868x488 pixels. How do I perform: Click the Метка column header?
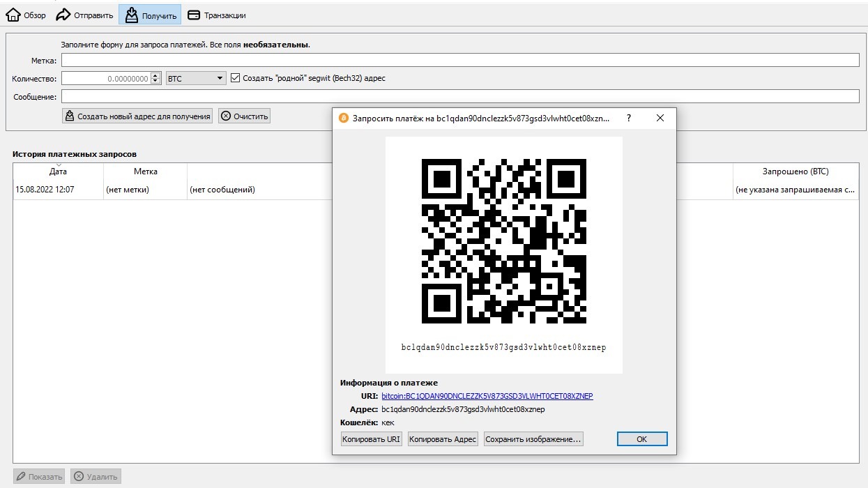tap(145, 171)
